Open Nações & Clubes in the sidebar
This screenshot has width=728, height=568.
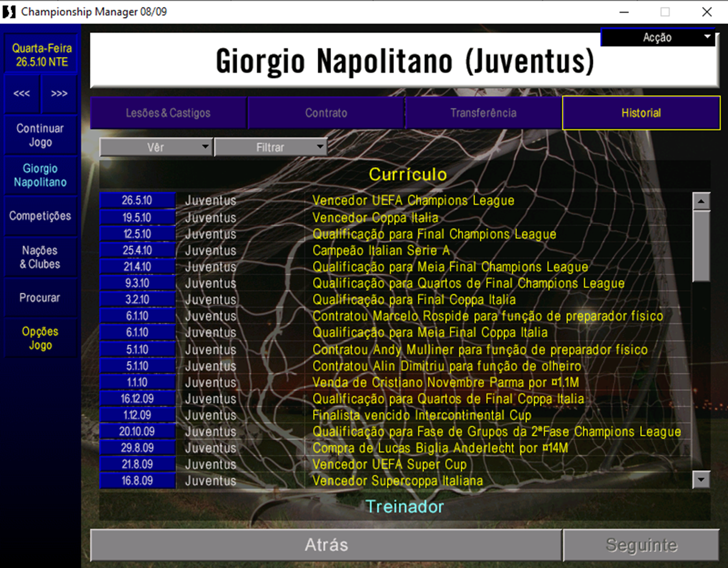pyautogui.click(x=40, y=257)
